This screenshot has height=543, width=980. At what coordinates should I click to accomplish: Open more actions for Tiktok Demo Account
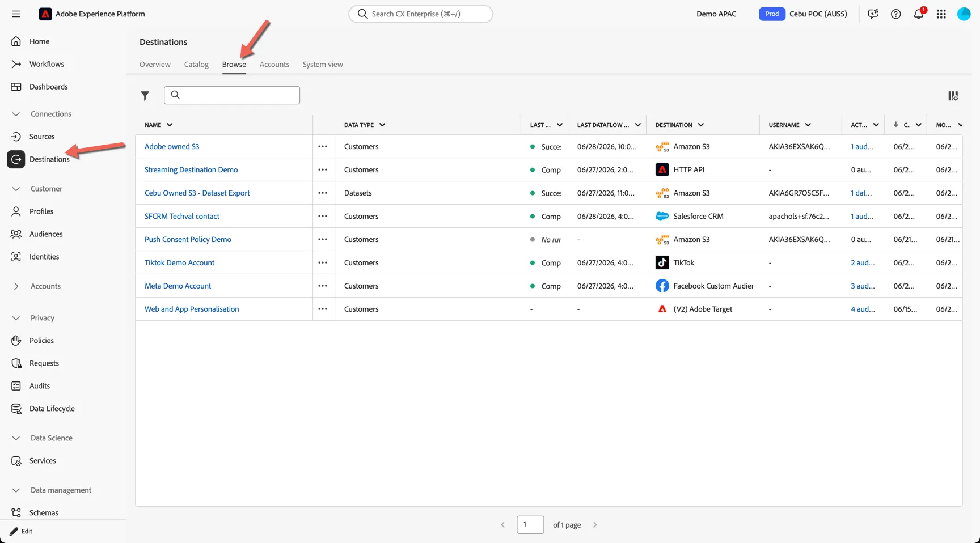[x=323, y=262]
